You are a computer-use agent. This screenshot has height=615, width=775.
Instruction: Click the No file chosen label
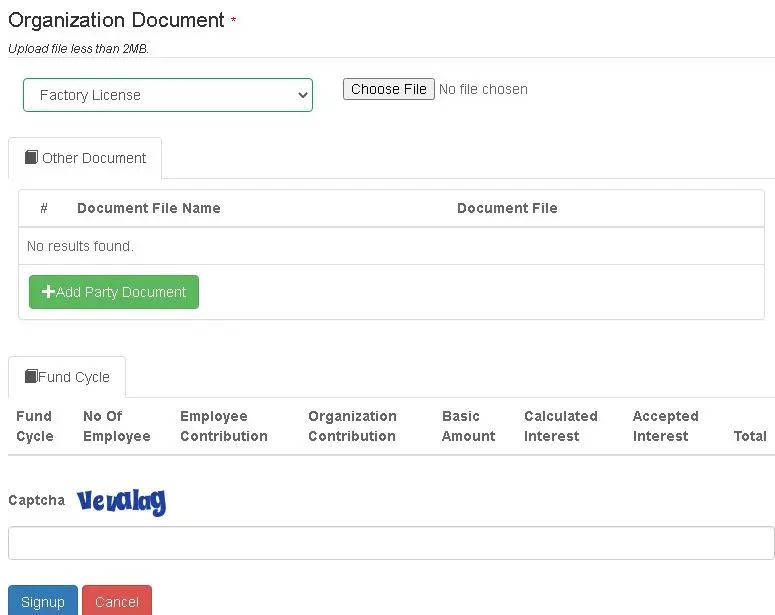pos(483,89)
